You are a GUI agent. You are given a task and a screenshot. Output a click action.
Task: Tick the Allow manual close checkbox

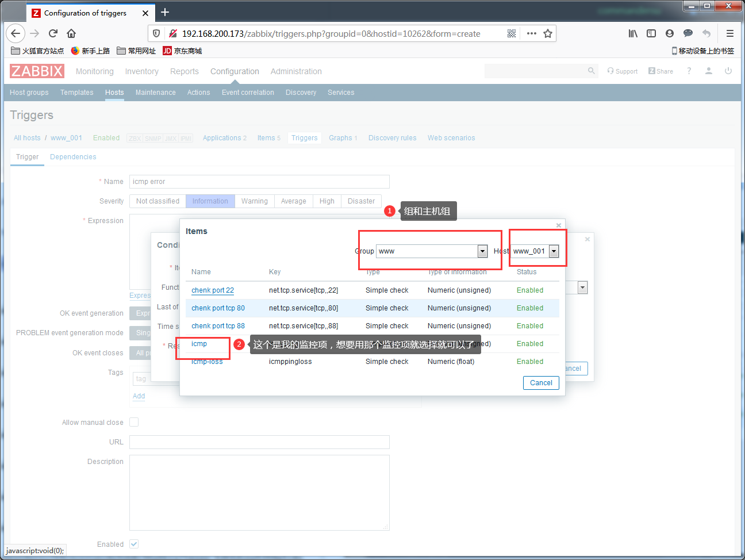(x=134, y=422)
